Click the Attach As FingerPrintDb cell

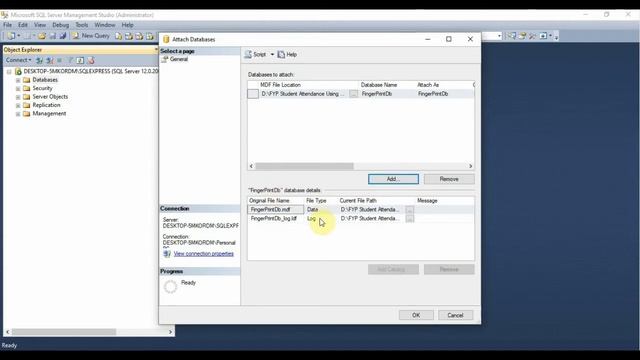[443, 94]
